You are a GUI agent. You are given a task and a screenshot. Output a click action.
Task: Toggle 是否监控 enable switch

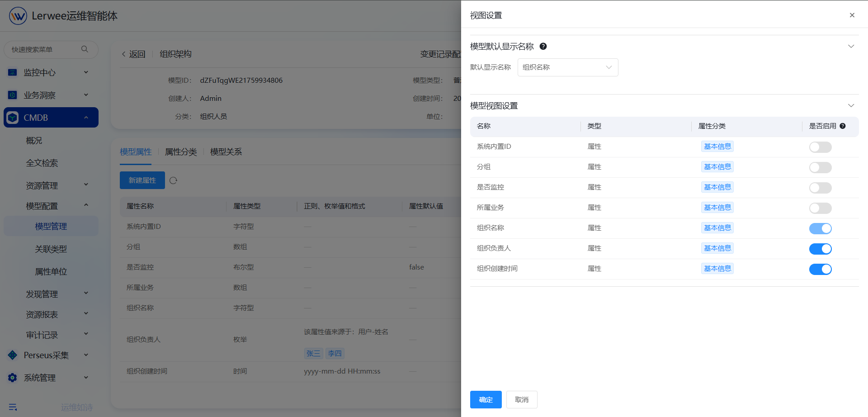(x=821, y=188)
